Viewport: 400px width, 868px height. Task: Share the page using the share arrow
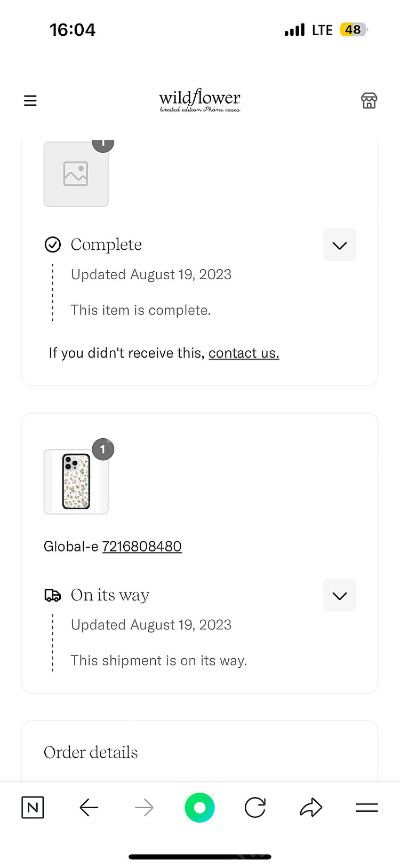point(311,808)
